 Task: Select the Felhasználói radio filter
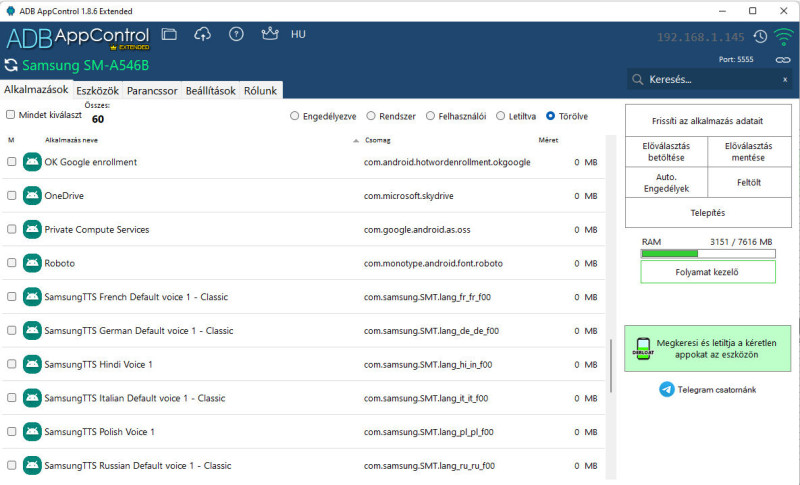tap(430, 116)
